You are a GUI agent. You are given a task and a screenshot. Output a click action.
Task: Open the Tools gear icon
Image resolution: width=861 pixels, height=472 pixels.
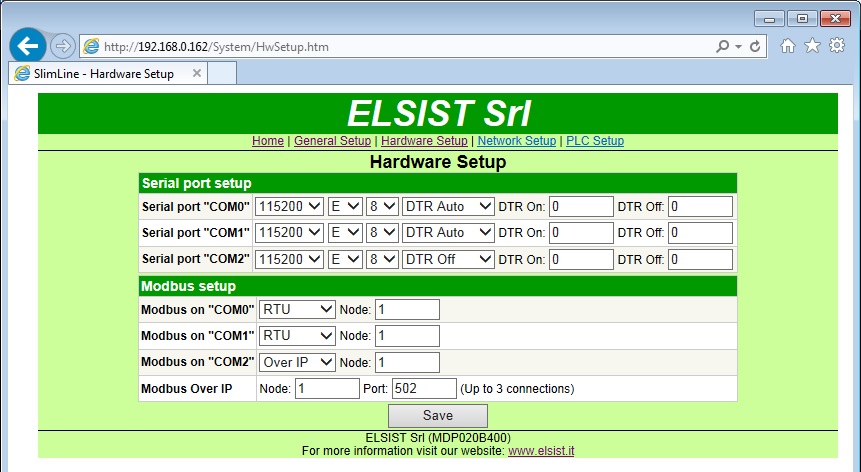837,46
